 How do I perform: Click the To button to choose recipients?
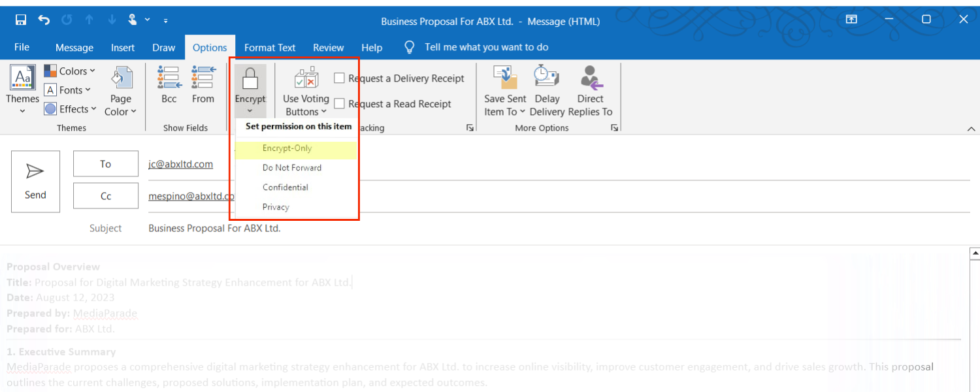coord(105,163)
